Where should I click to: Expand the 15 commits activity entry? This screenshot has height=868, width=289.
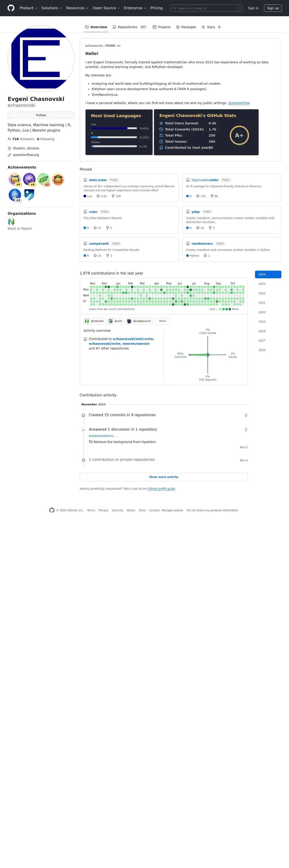pos(246,415)
